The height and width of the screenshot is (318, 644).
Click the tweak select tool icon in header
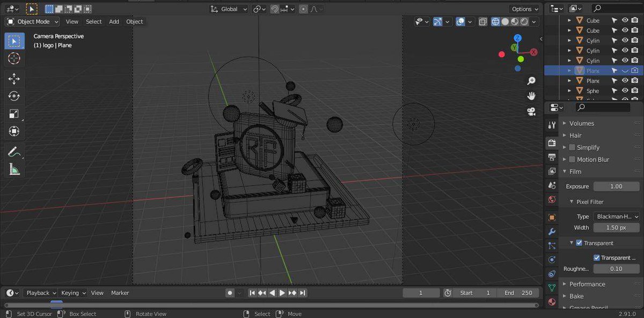pos(32,9)
